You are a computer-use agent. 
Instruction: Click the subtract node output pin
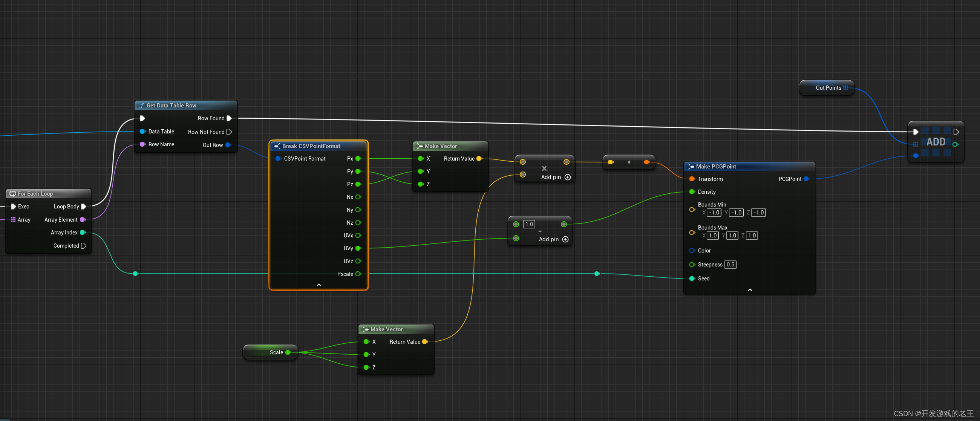coord(564,224)
